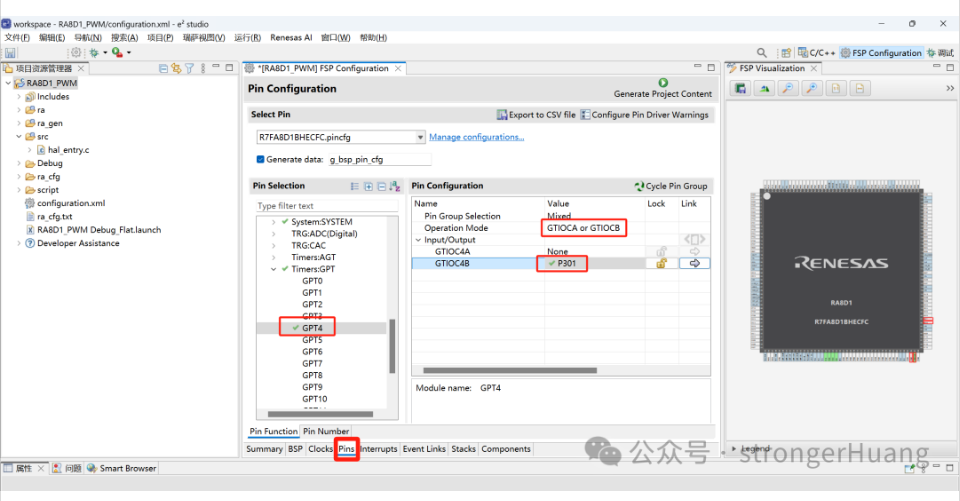Expand TRG:CAC tree node
The width and height of the screenshot is (960, 501).
[273, 245]
